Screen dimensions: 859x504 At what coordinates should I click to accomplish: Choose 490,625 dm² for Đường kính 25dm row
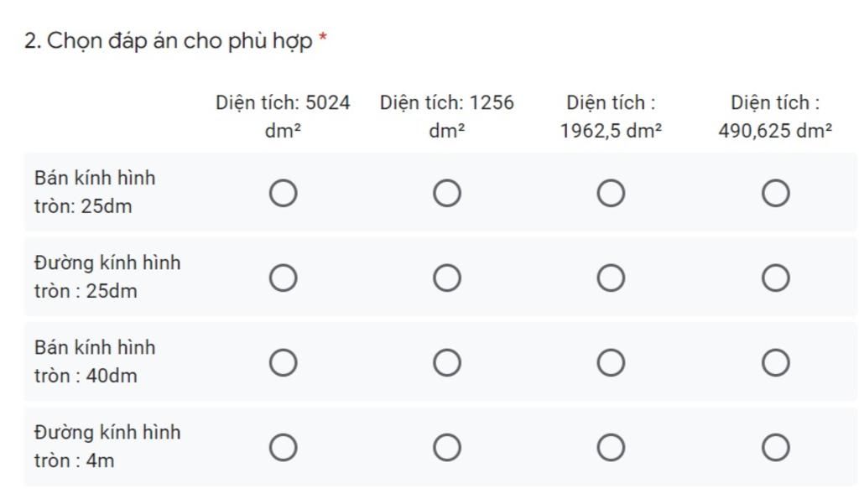click(x=776, y=278)
